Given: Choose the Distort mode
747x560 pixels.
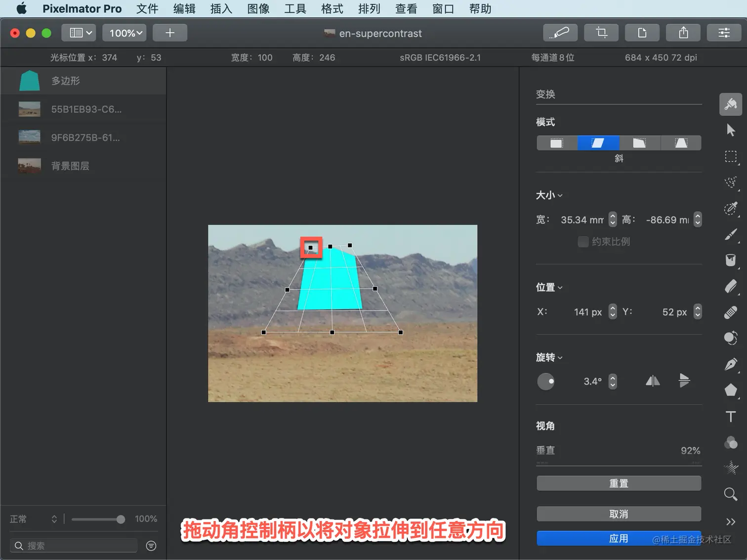Looking at the screenshot, I should (x=639, y=143).
